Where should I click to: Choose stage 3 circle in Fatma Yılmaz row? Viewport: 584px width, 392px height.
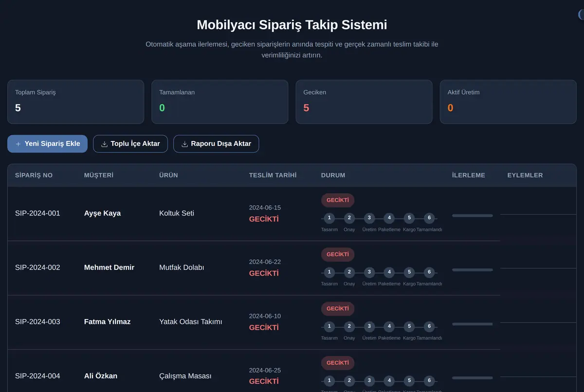(x=369, y=326)
